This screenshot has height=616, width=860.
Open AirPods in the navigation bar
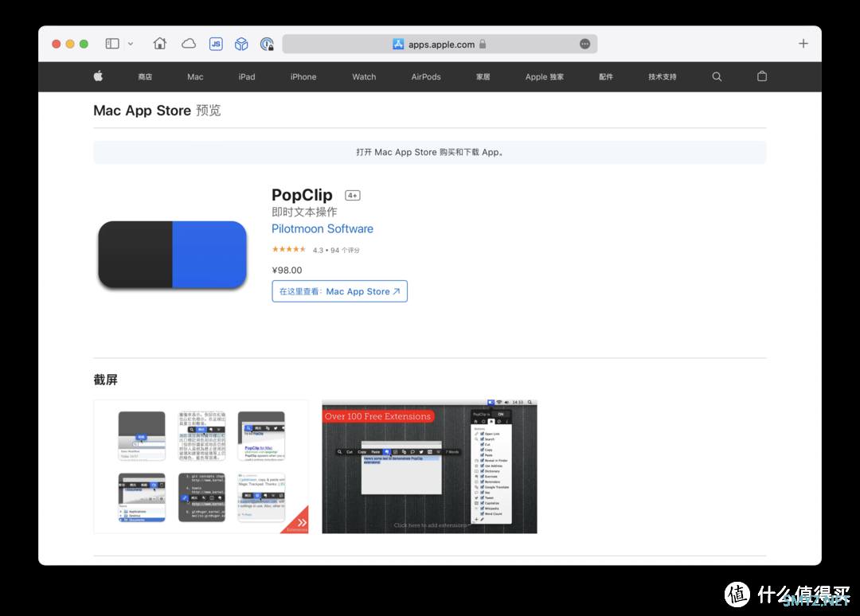point(426,77)
